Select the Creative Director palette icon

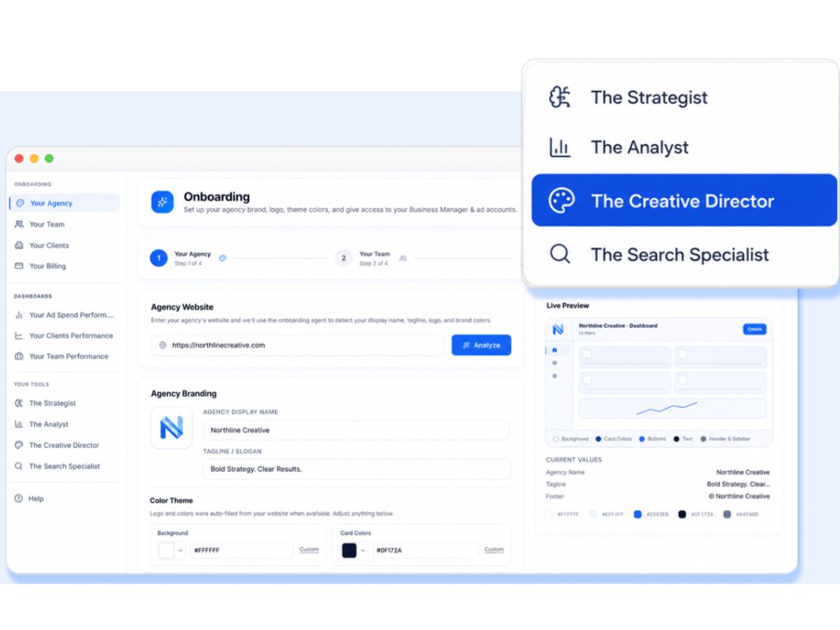pos(561,201)
